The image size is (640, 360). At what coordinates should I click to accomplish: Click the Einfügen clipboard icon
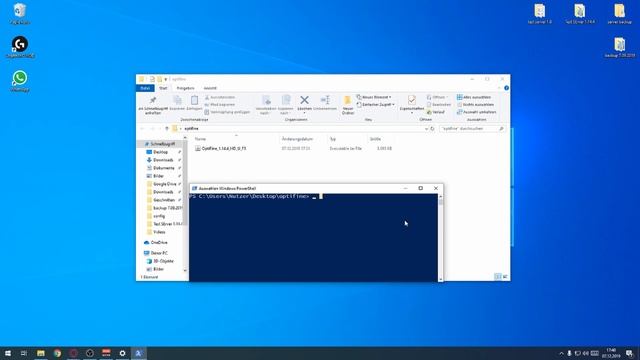click(x=194, y=100)
